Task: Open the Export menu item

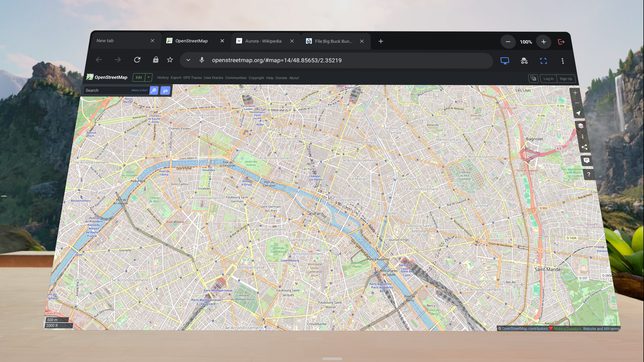Action: (x=176, y=78)
